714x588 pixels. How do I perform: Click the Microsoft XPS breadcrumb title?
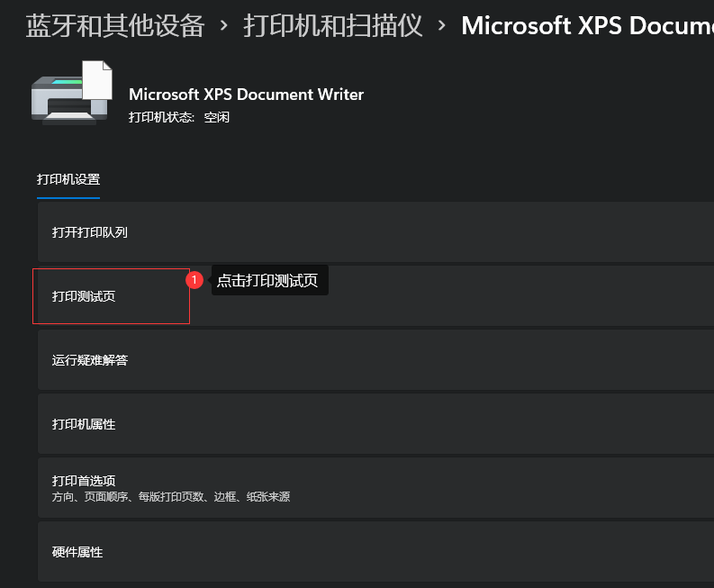(x=586, y=26)
